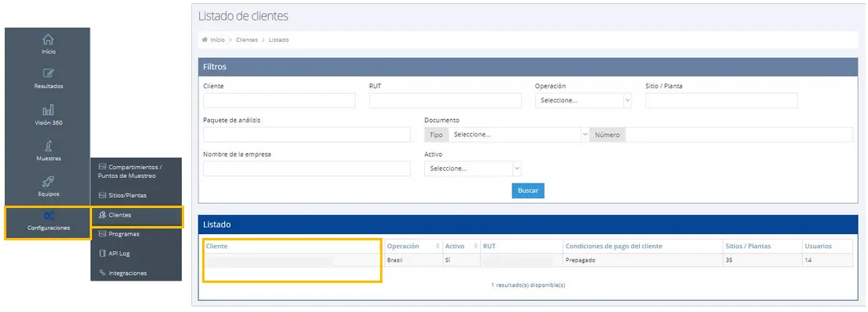Click the breadcrumb home icon
The height and width of the screenshot is (312, 868).
click(x=205, y=40)
